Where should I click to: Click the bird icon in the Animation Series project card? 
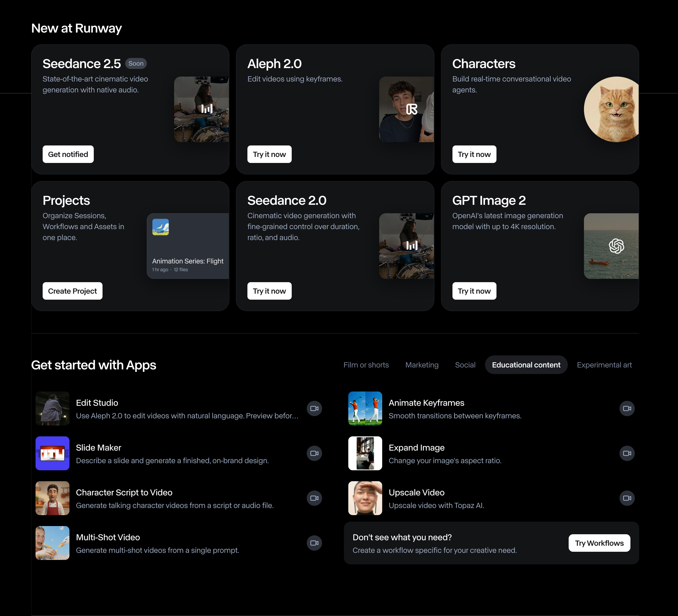160,227
